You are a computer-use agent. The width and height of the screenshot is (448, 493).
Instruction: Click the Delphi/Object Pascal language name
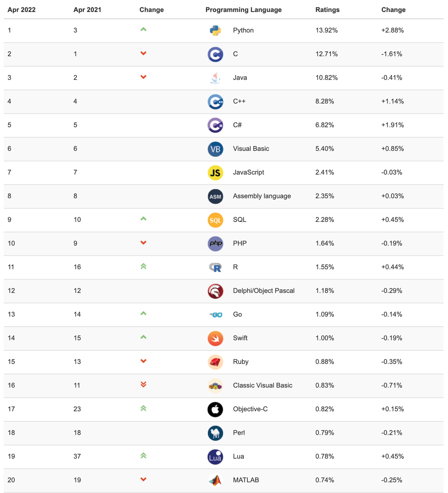point(263,291)
